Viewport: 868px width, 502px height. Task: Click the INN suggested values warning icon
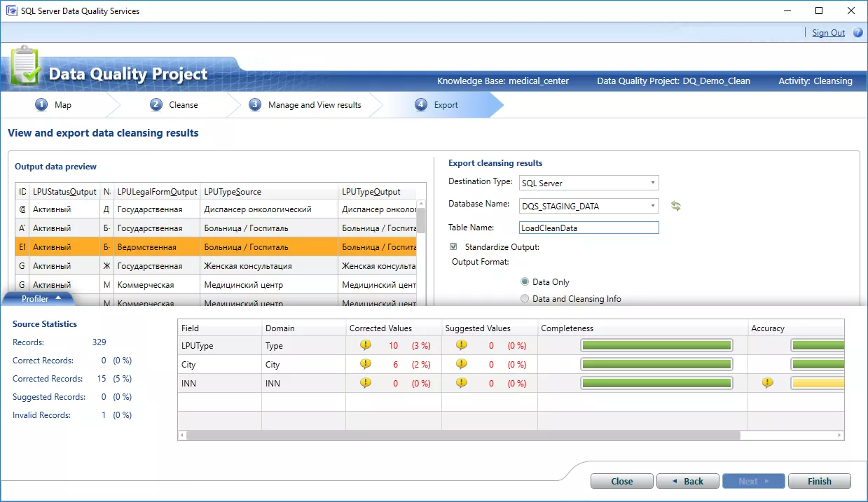(x=461, y=383)
